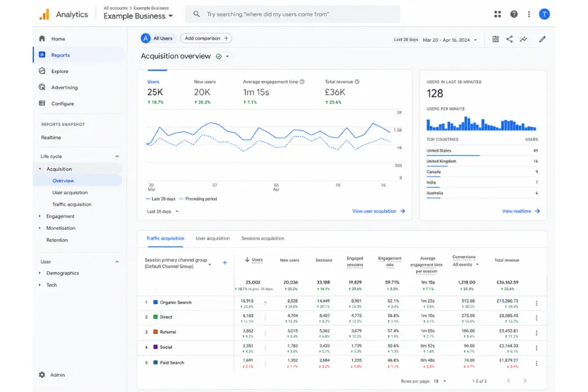Viewport: 588px width, 392px height.
Task: Click the Add comparison button
Action: 206,39
